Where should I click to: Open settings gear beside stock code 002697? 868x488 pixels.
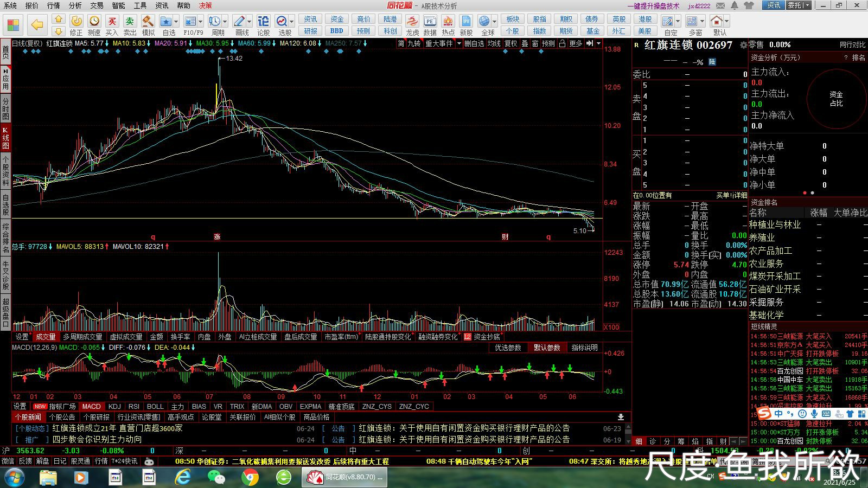(744, 45)
